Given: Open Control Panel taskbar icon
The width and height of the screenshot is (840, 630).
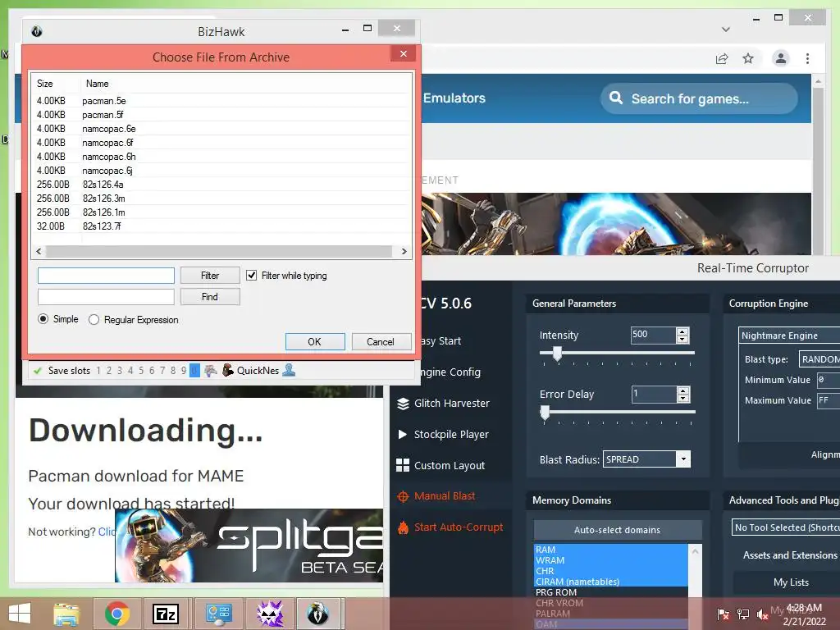Looking at the screenshot, I should [x=218, y=614].
